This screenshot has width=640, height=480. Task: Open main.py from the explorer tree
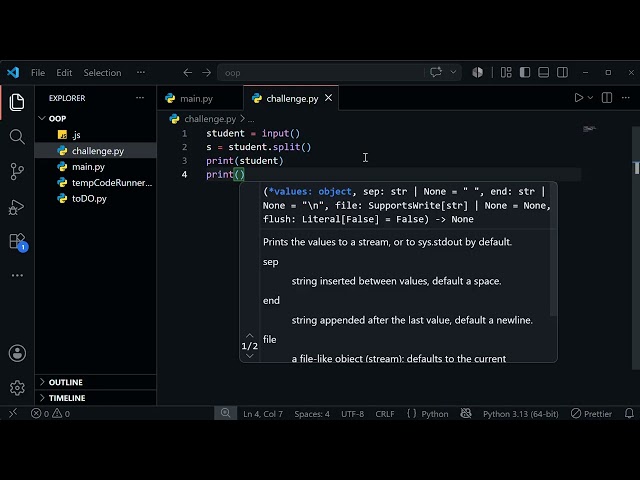96,167
